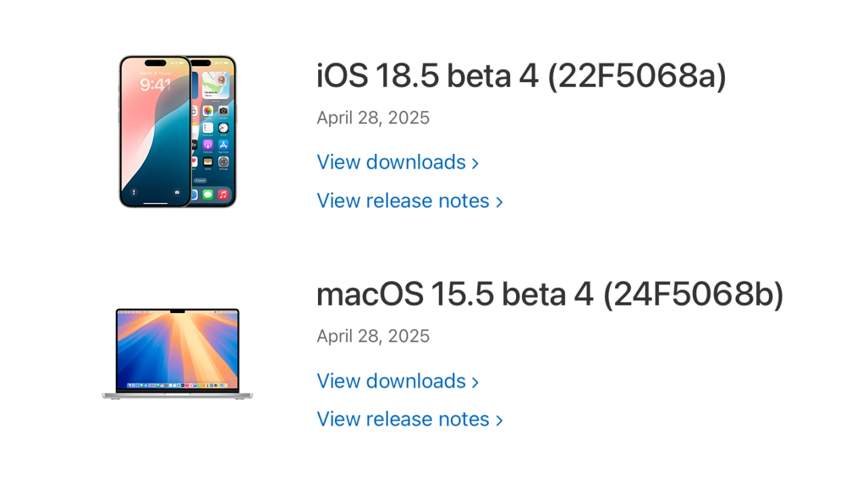Click the chevron after iOS View release notes
This screenshot has width=868, height=488.
point(499,202)
